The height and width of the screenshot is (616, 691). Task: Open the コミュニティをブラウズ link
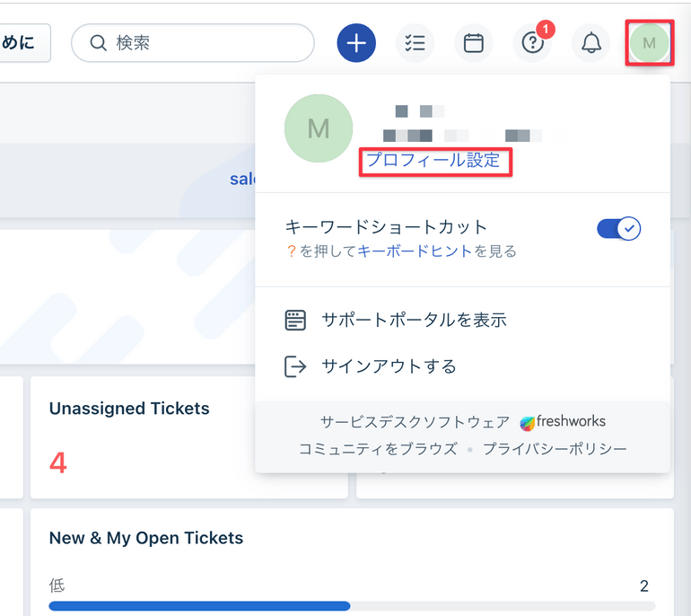378,449
